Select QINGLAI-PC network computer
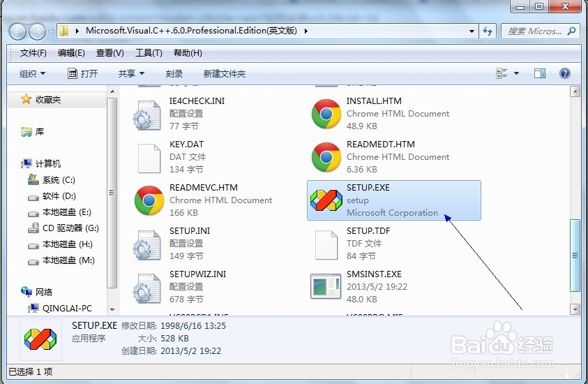This screenshot has width=588, height=384. tap(59, 308)
